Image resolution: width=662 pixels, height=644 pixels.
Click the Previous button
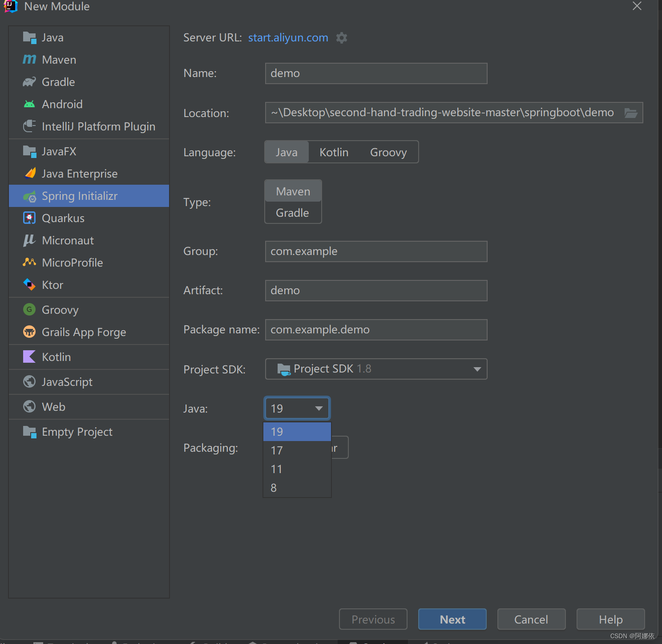tap(373, 619)
